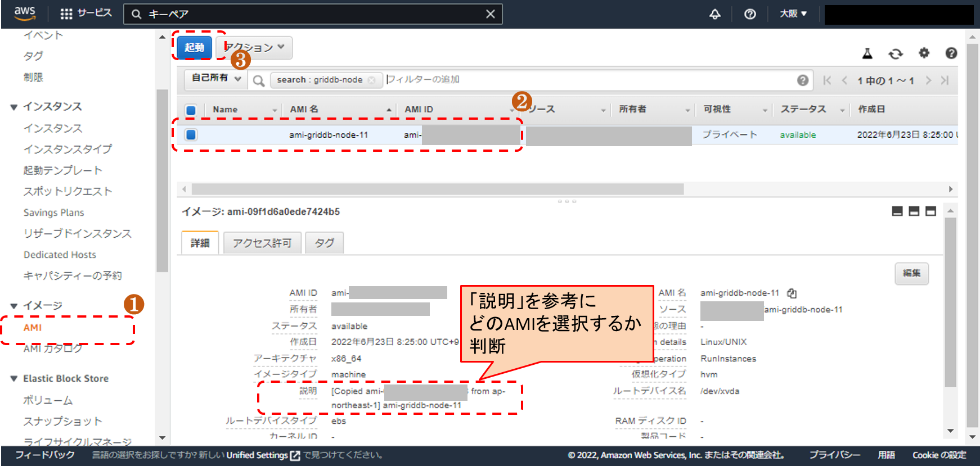
Task: Open the 自己所有 ownership filter dropdown
Action: pyautogui.click(x=216, y=79)
